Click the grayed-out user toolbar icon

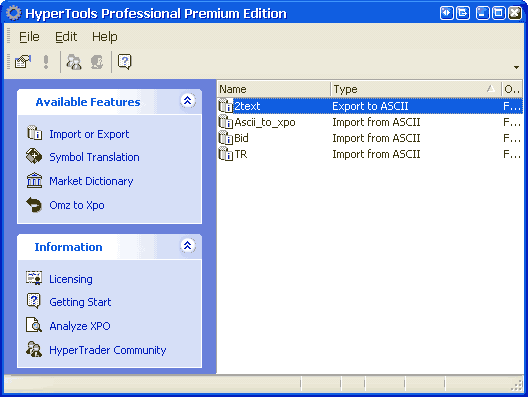(x=97, y=62)
